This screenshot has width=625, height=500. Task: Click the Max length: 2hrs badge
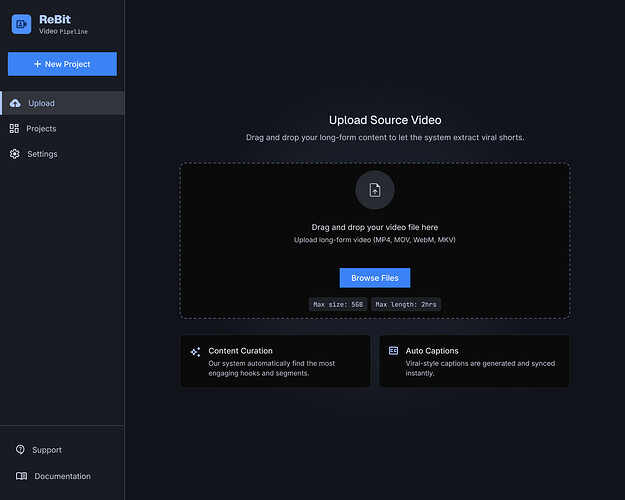tap(406, 304)
